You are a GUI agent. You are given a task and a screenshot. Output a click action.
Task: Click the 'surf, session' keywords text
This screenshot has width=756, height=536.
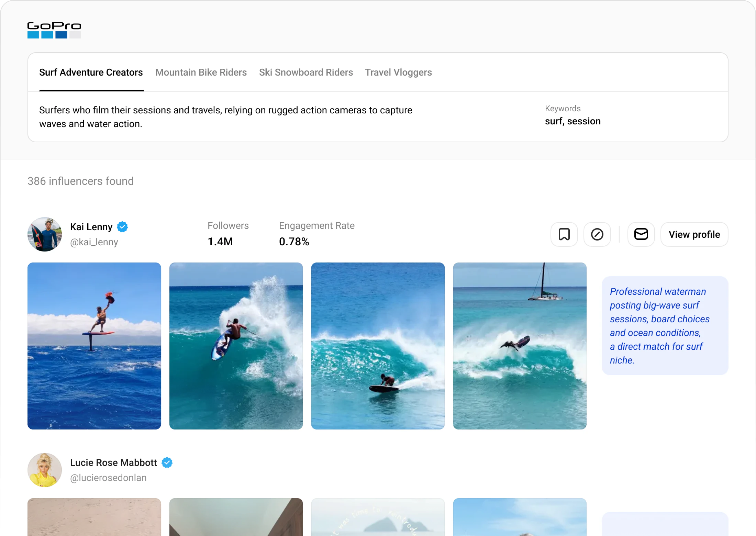573,121
